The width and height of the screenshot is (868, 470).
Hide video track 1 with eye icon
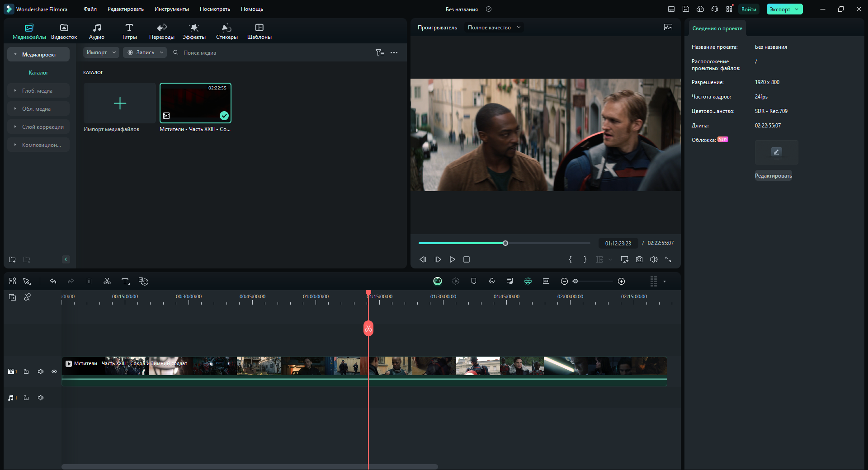tap(54, 371)
